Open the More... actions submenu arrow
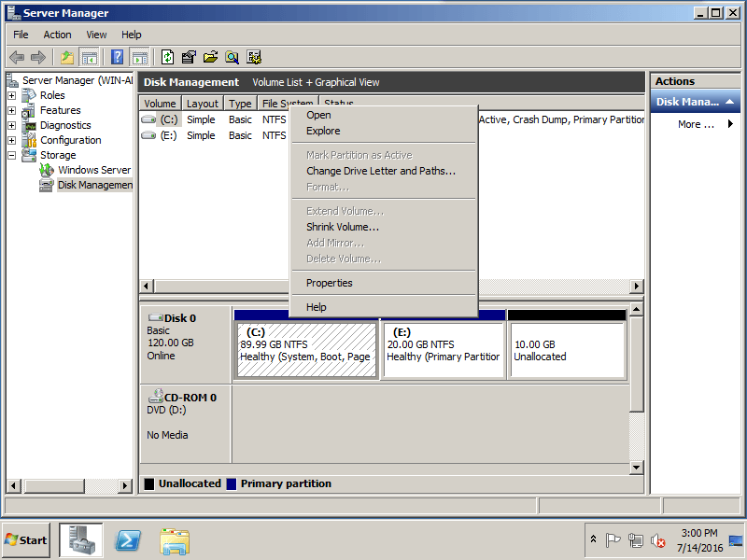Screen dimensions: 747x560 [730, 124]
